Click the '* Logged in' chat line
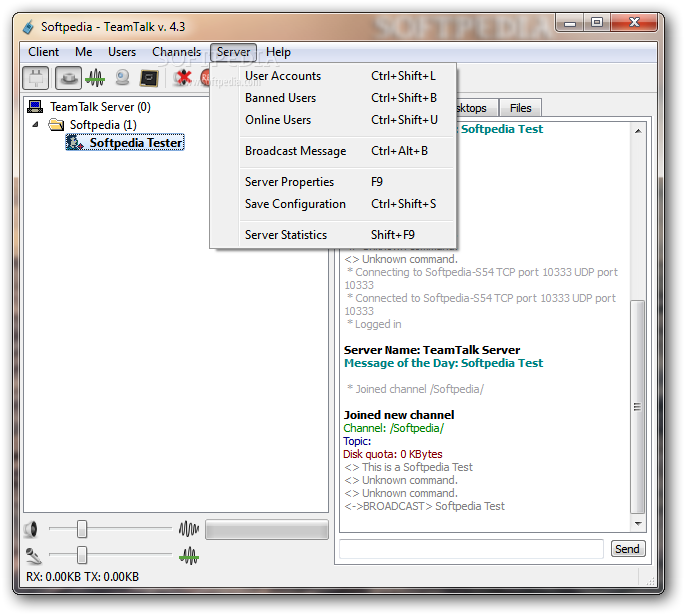685x615 pixels. 374,324
